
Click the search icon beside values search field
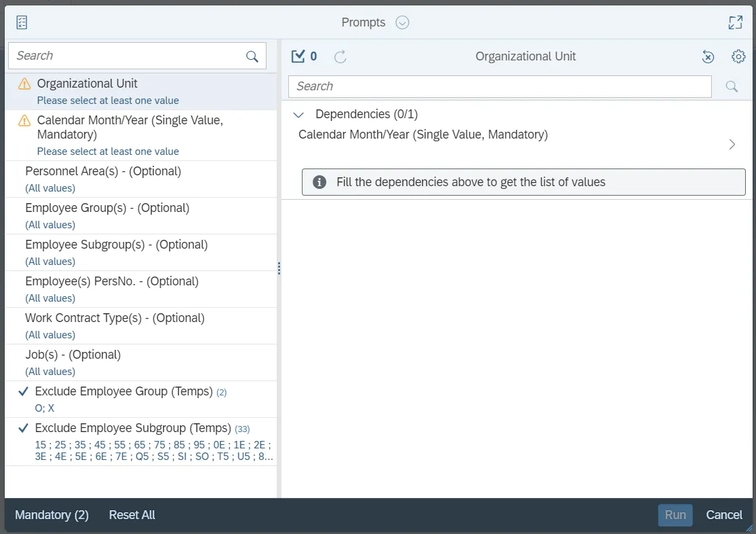point(732,86)
